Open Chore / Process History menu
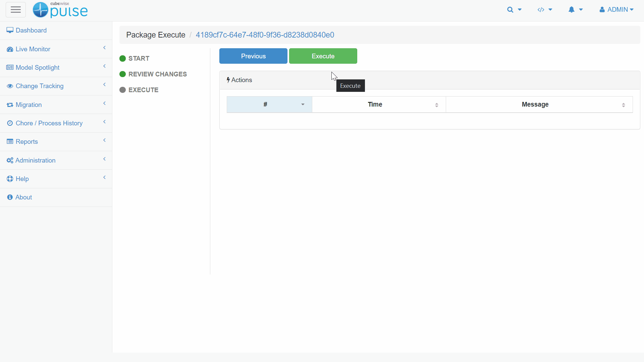 49,123
